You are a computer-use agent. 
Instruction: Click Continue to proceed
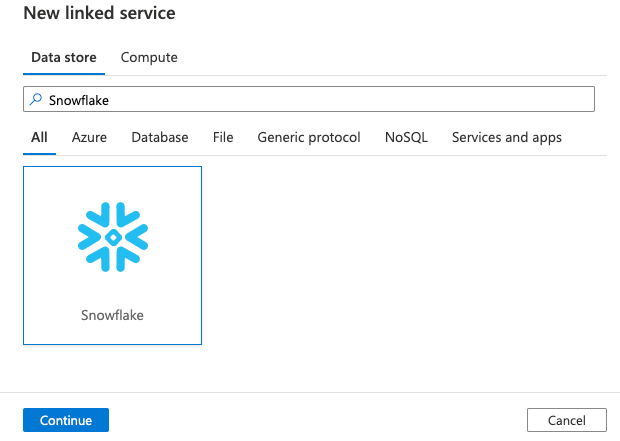[66, 420]
